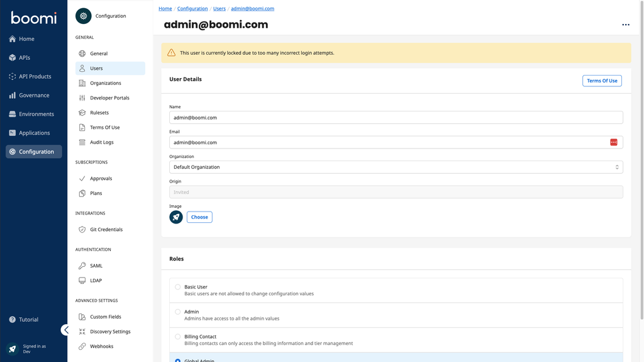Open Git Credentials shield icon

pos(82,230)
